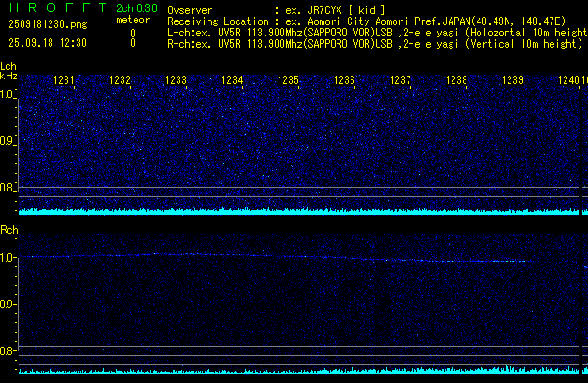This screenshot has width=588, height=383.
Task: Click the L-ch horizontal yagi description line
Action: pyautogui.click(x=376, y=32)
